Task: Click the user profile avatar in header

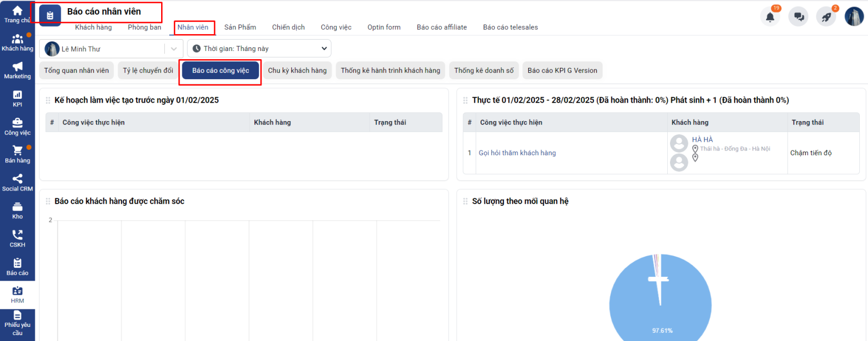Action: click(x=854, y=17)
